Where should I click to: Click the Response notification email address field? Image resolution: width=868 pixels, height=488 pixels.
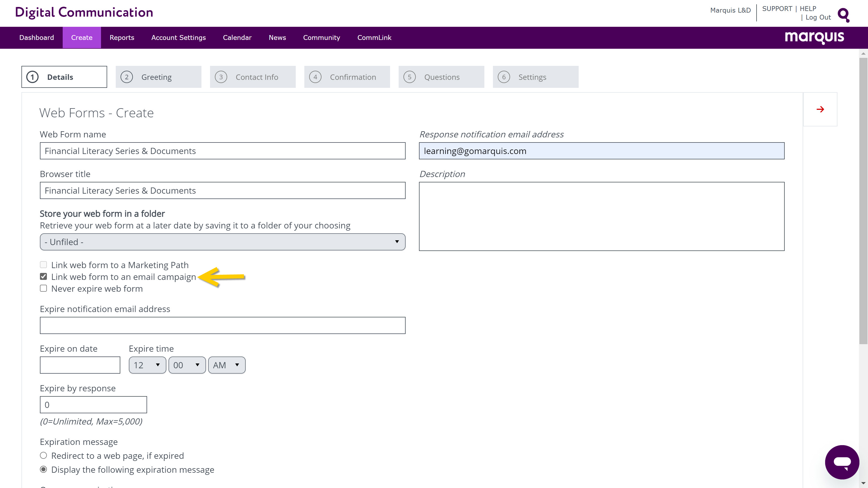[x=601, y=151]
